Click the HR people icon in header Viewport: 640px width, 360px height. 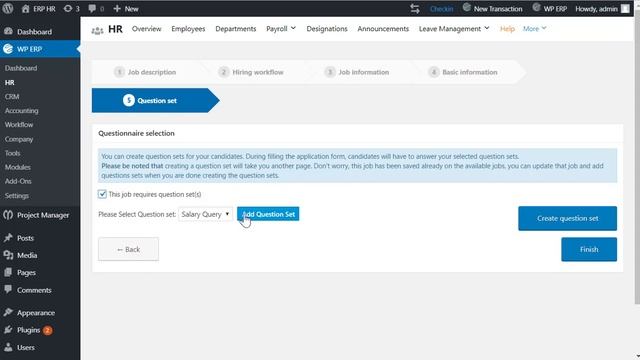coord(97,30)
